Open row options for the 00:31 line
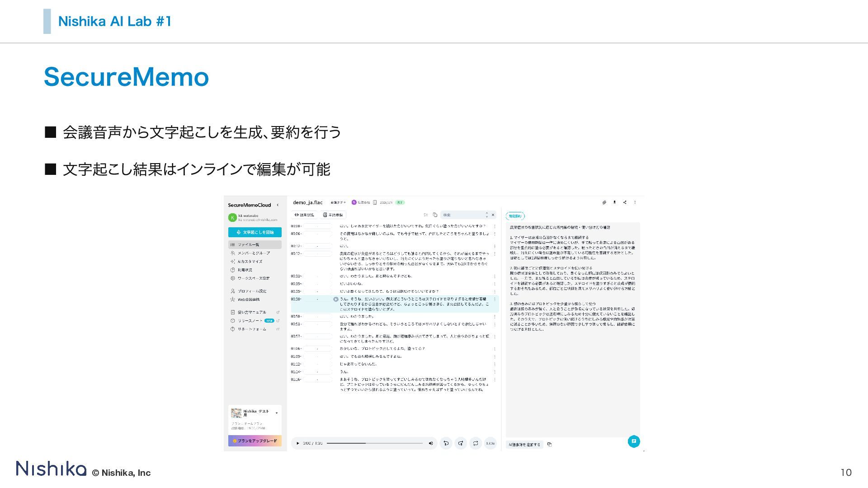This screenshot has width=868, height=488. click(x=495, y=276)
